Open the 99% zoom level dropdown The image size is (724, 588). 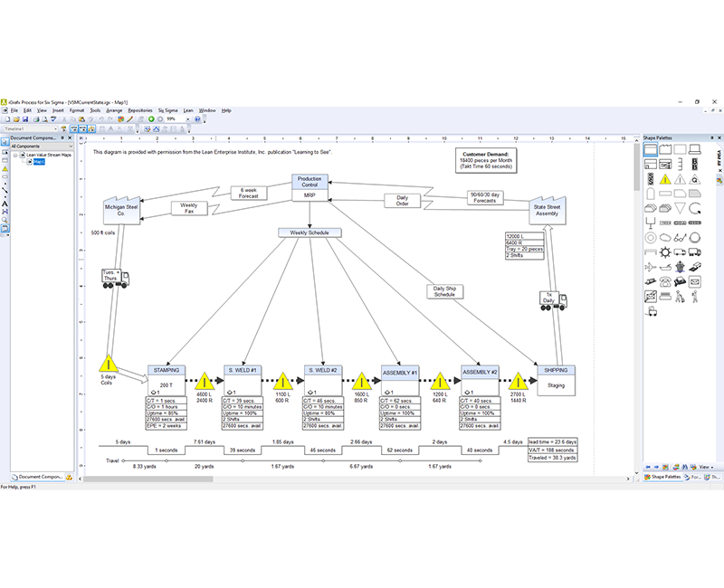pyautogui.click(x=187, y=118)
